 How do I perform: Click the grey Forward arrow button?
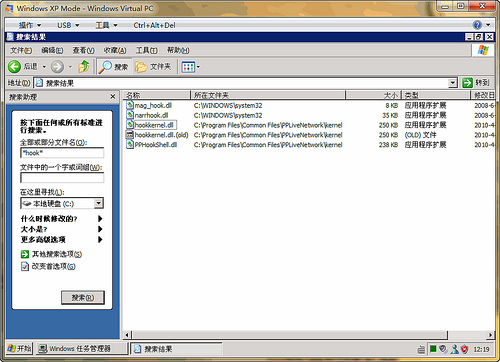coord(57,67)
